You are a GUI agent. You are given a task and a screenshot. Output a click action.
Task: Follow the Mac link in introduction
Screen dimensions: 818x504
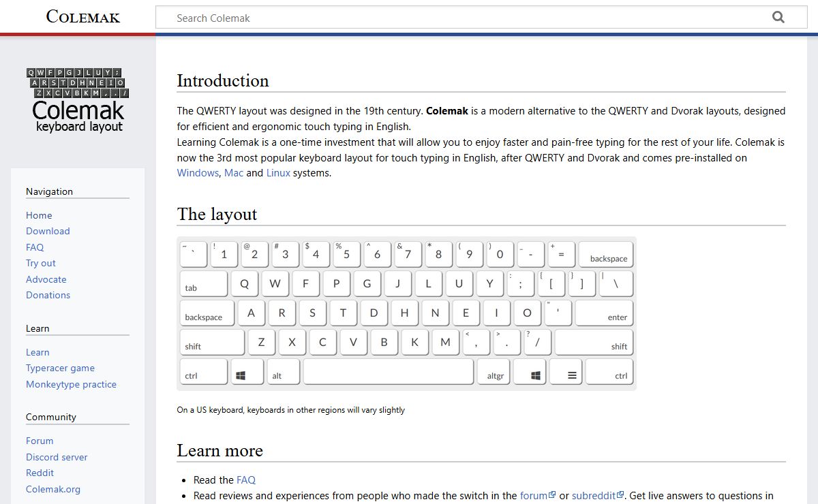tap(234, 173)
